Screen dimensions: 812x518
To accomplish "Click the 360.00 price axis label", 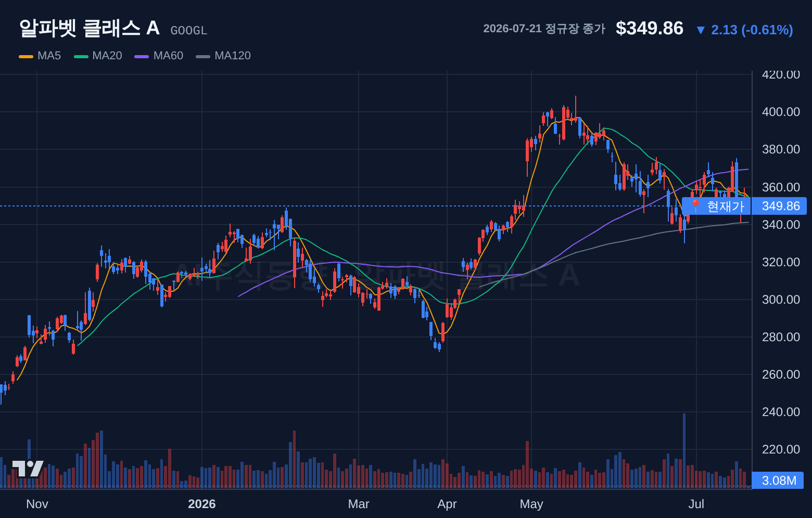I will pyautogui.click(x=781, y=187).
